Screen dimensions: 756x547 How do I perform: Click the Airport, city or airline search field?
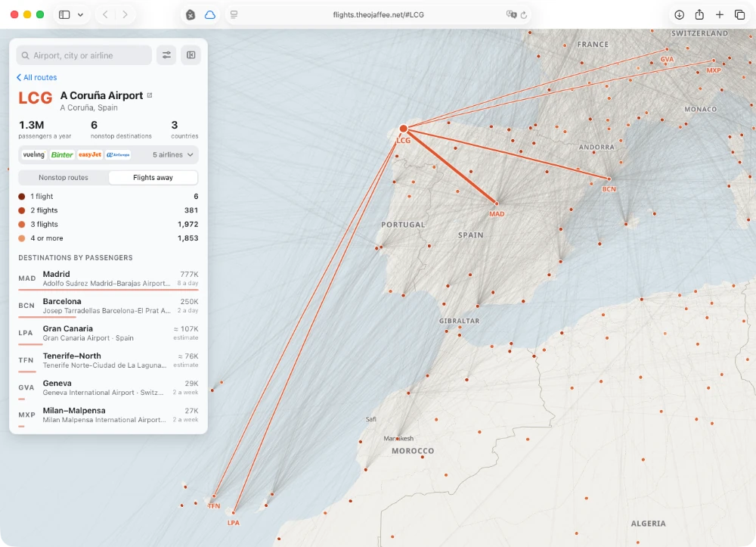pyautogui.click(x=85, y=55)
